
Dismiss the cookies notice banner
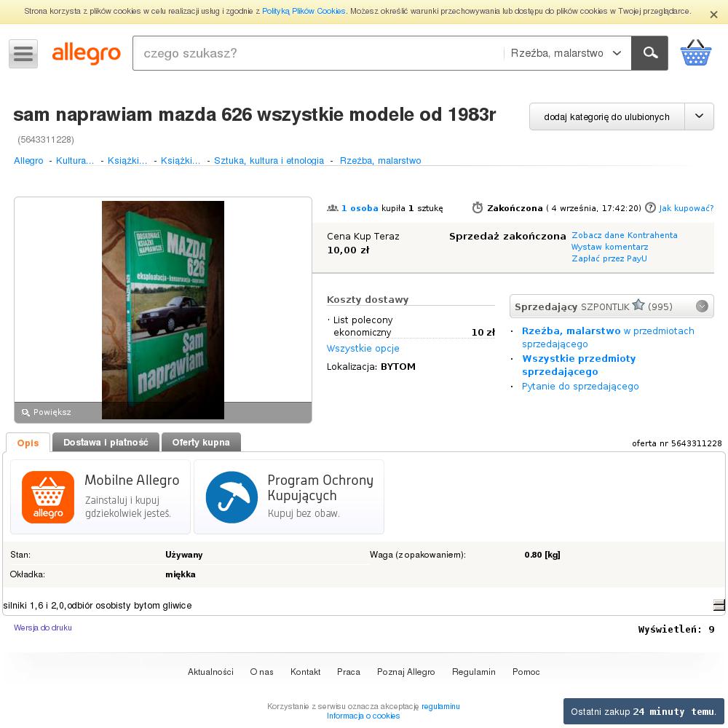[713, 15]
